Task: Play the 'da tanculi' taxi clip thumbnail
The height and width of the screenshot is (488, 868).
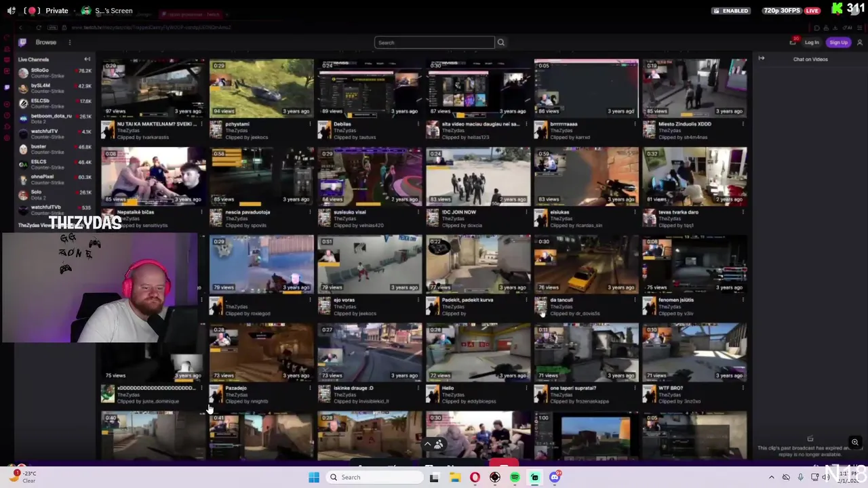Action: 586,264
